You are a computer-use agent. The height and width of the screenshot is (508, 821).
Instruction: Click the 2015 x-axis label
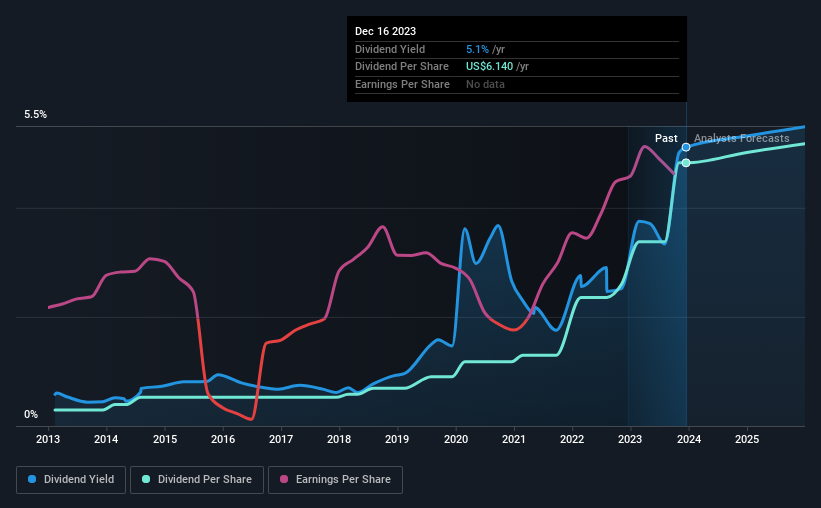click(x=165, y=439)
